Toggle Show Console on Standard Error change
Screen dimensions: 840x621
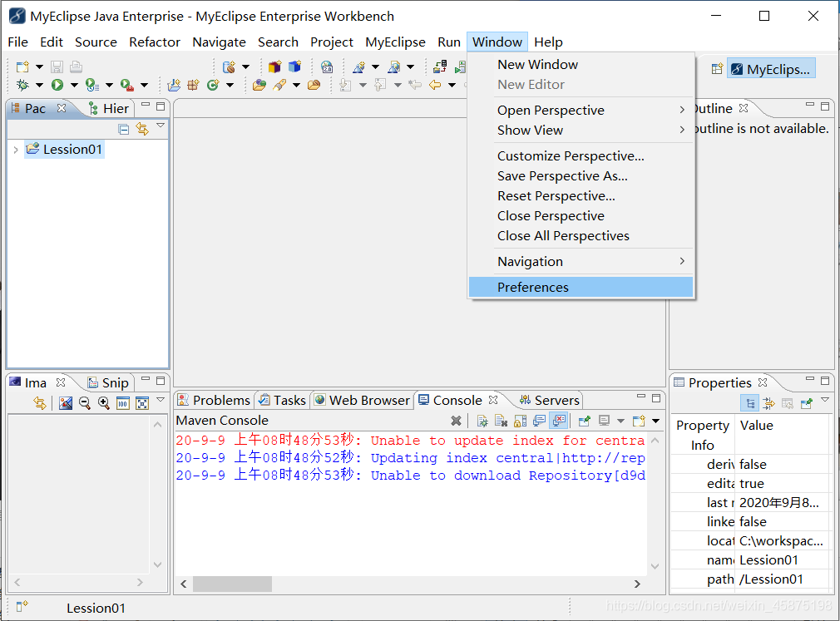(x=558, y=421)
